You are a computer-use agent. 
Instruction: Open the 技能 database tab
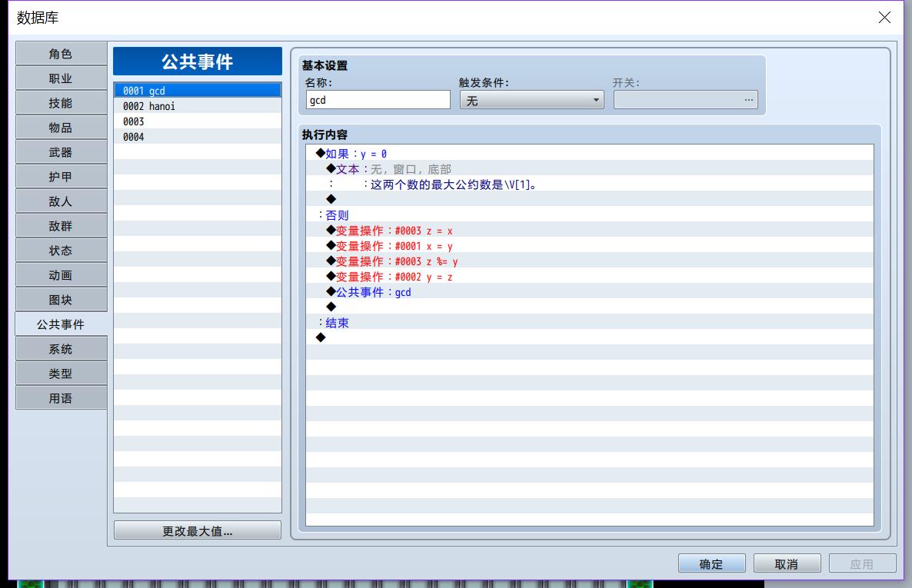61,103
